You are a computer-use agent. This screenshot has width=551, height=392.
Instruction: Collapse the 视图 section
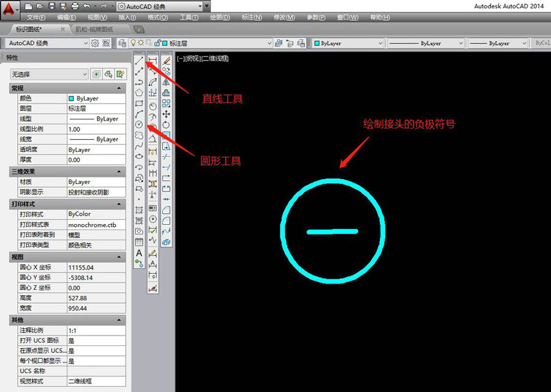pyautogui.click(x=119, y=257)
